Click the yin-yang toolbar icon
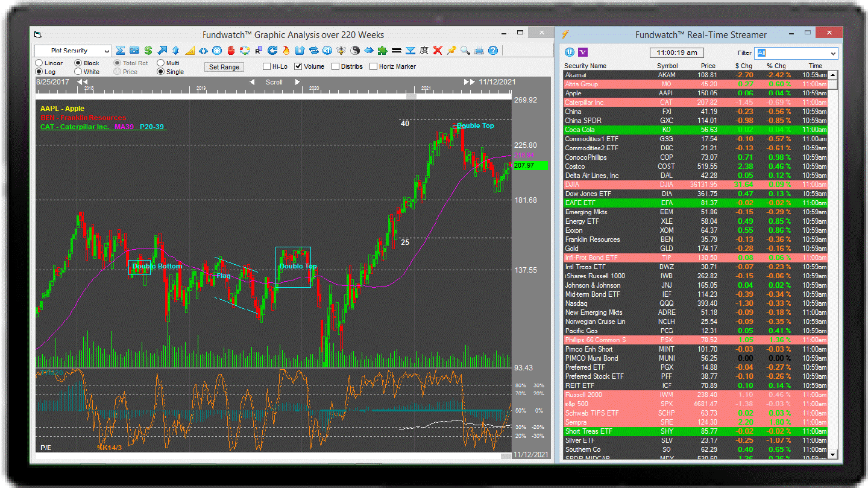The image size is (868, 488). pyautogui.click(x=355, y=51)
